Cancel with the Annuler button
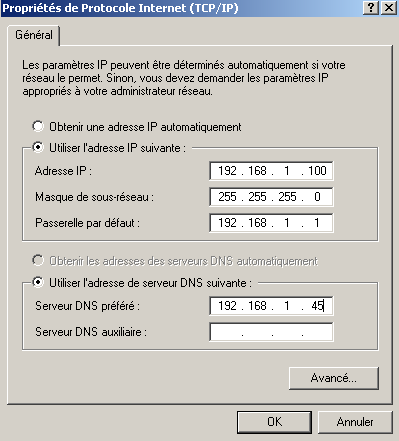Viewport: 399px width, 441px height. (x=355, y=422)
